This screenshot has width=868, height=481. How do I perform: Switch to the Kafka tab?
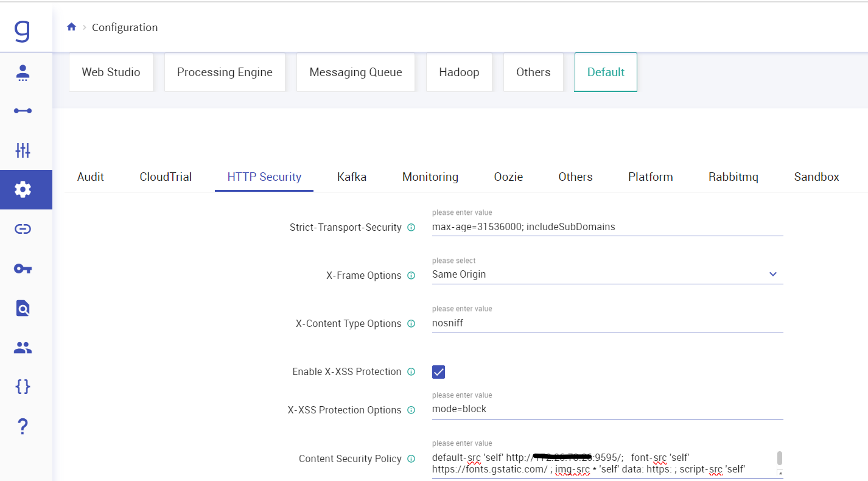351,177
